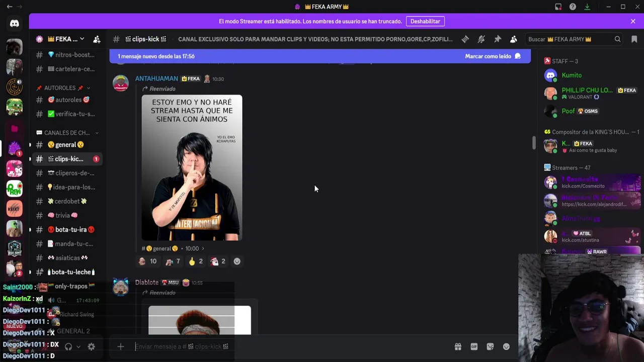Open the emo poster image attachment

(x=192, y=168)
